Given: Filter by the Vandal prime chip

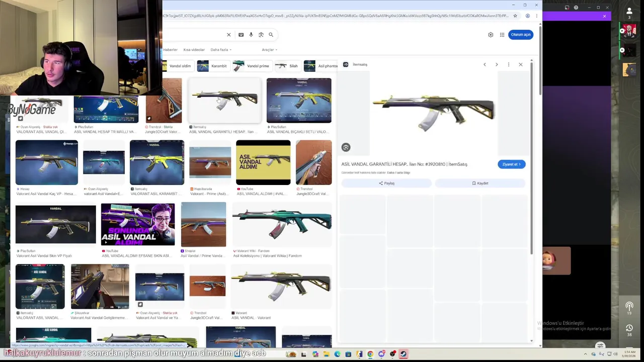Looking at the screenshot, I should 252,66.
